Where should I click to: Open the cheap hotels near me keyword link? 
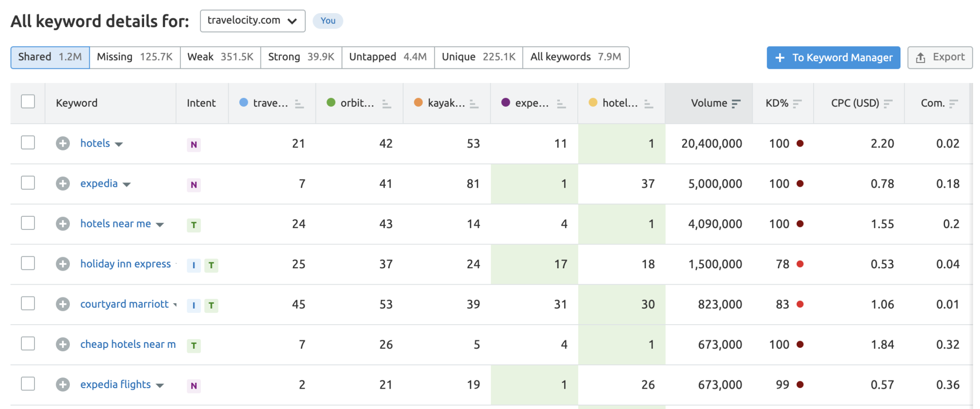point(128,344)
